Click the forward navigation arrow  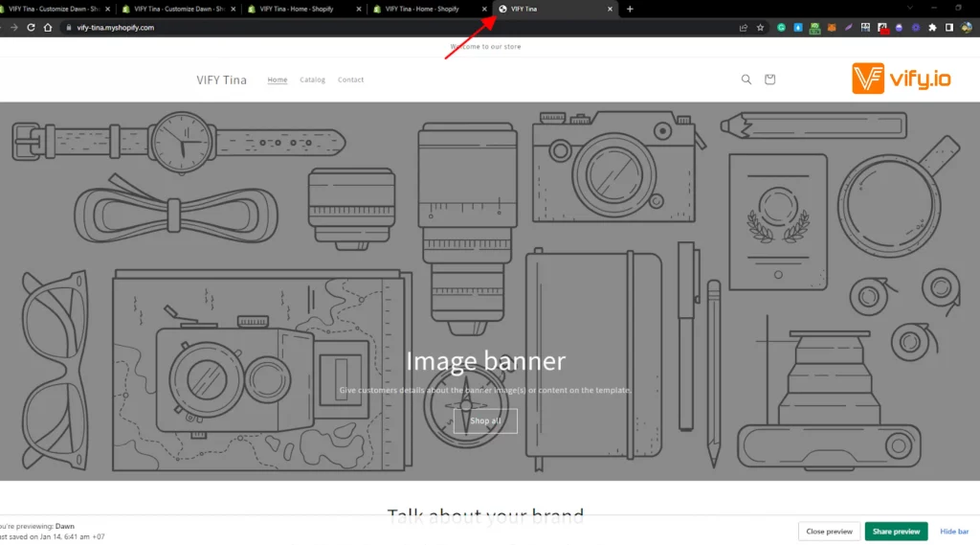coord(13,28)
